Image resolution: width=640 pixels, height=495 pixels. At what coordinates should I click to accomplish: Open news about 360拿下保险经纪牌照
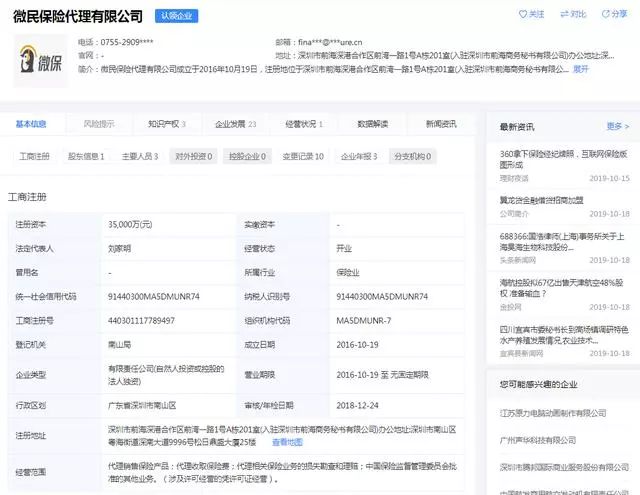[563, 159]
